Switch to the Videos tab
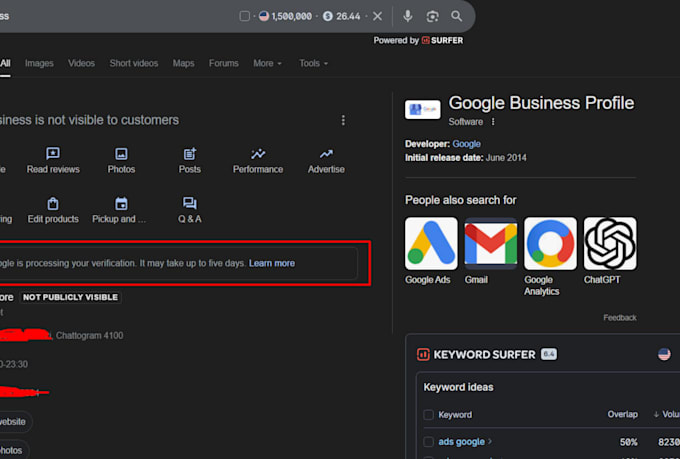Image resolution: width=680 pixels, height=459 pixels. click(x=81, y=63)
